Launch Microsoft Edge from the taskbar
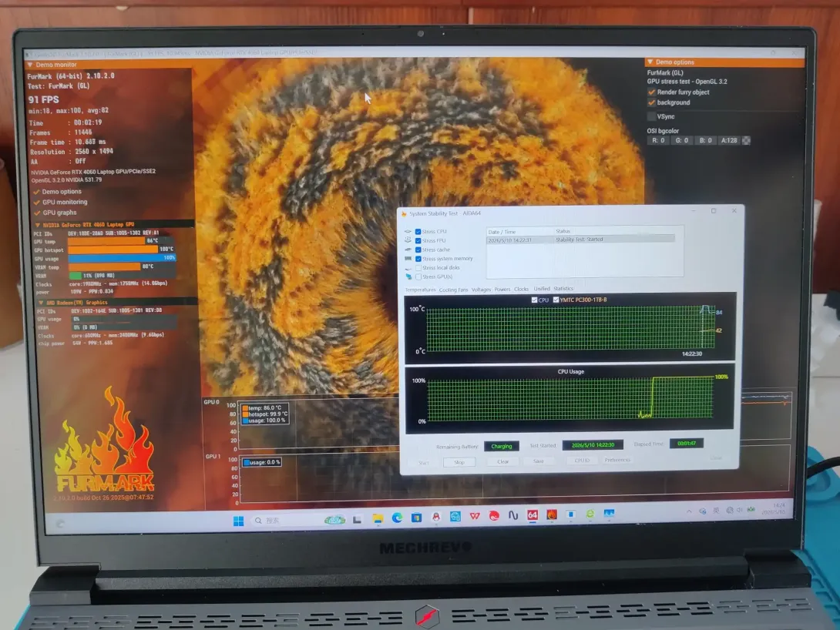Viewport: 840px width, 630px height. pyautogui.click(x=397, y=518)
